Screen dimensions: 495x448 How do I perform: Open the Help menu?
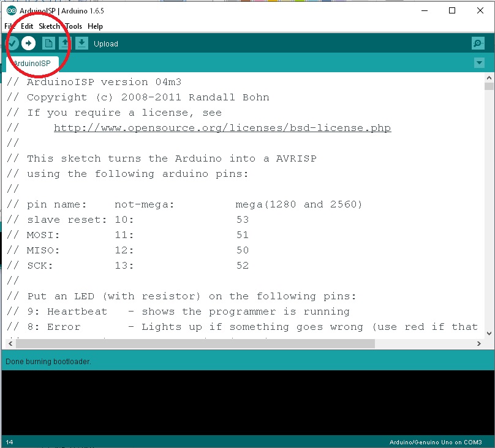(x=95, y=26)
